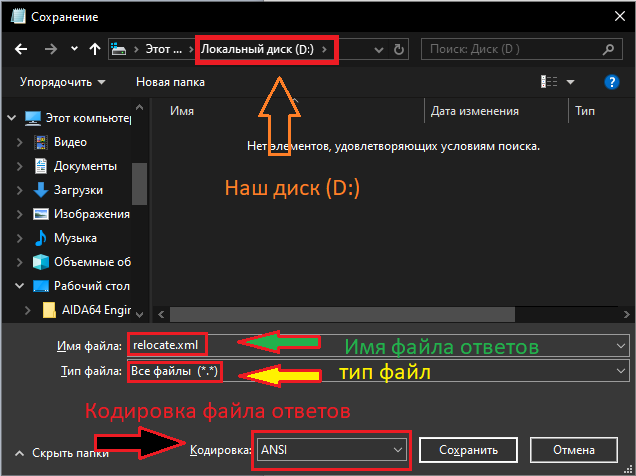This screenshot has height=476, width=636.
Task: Expand the 'Видео' folder node
Action: [x=19, y=142]
